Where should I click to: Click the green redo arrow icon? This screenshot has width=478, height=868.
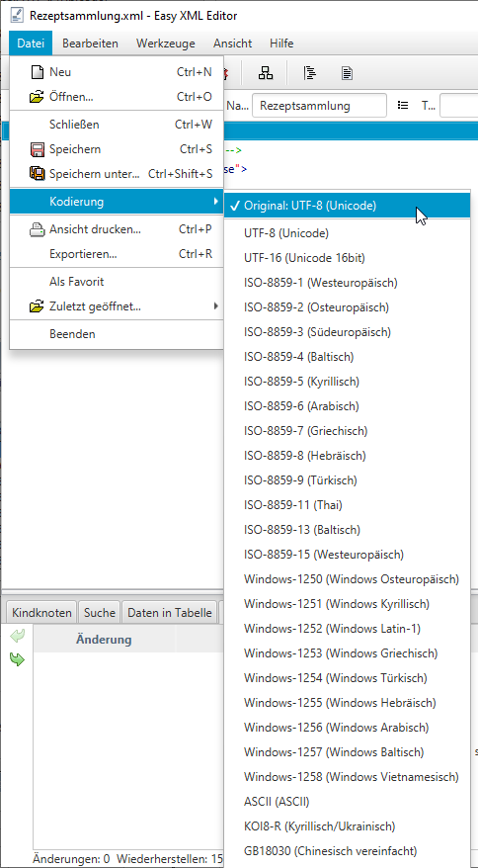17,659
